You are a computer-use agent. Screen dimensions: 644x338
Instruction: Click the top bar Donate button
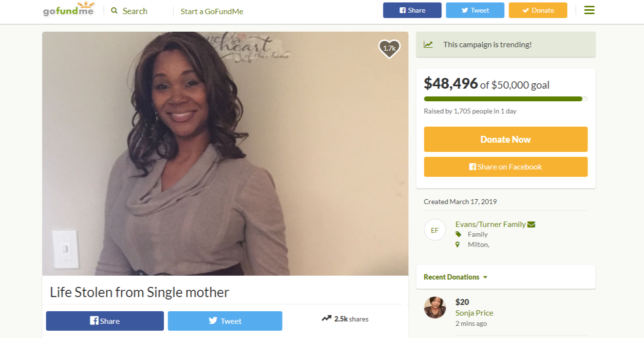click(538, 10)
